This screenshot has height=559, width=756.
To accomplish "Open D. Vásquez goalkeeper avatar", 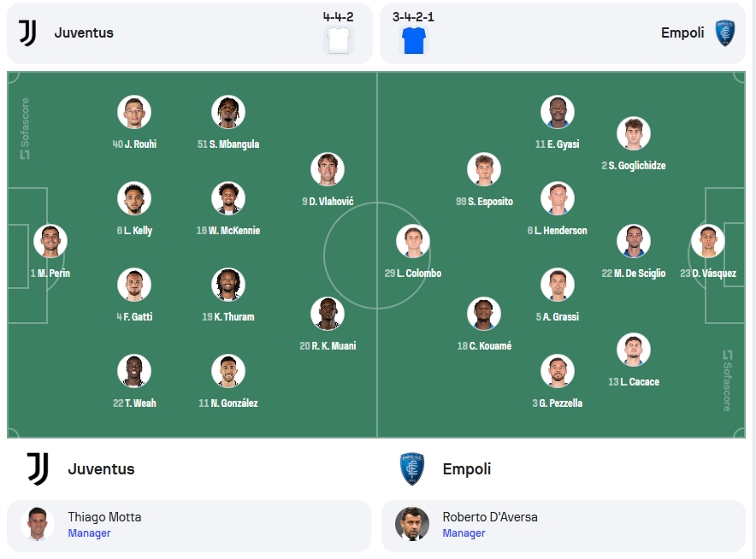I will tap(708, 241).
